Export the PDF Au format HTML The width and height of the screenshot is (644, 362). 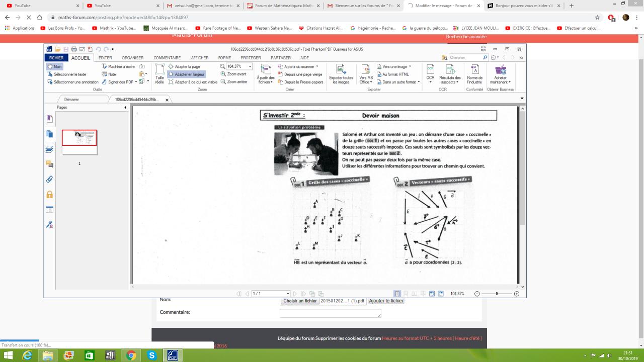pyautogui.click(x=392, y=74)
